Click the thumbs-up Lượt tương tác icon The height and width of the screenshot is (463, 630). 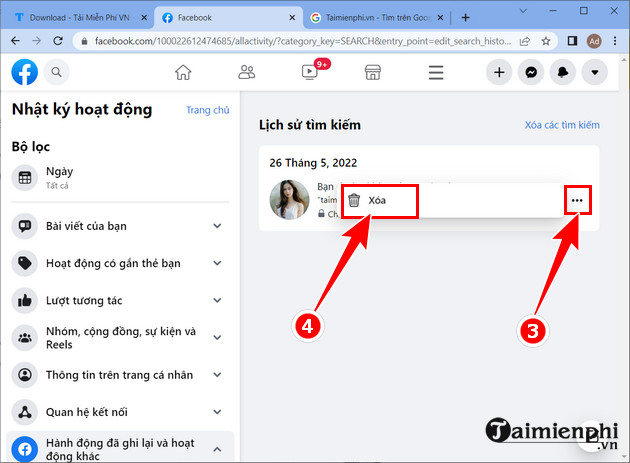point(25,300)
